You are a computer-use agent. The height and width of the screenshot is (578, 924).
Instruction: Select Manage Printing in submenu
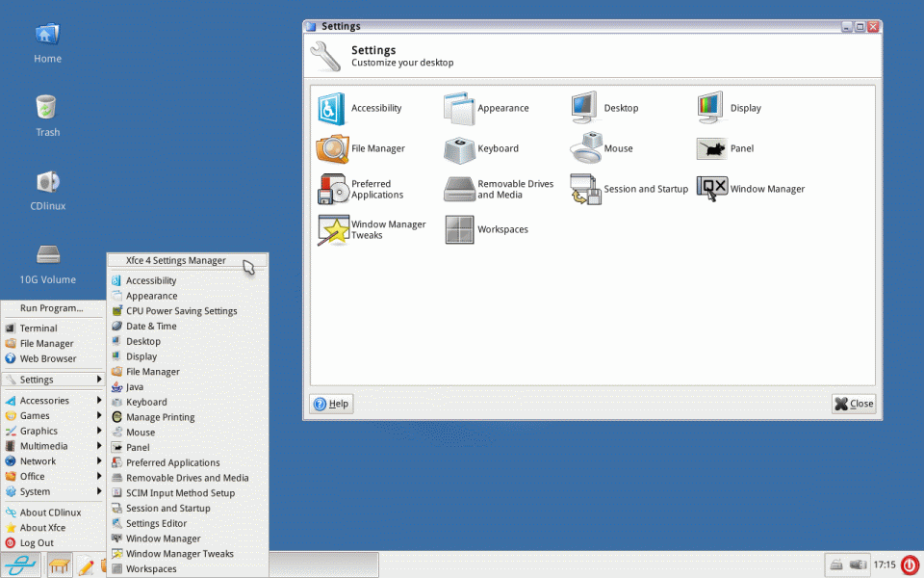[188, 418]
